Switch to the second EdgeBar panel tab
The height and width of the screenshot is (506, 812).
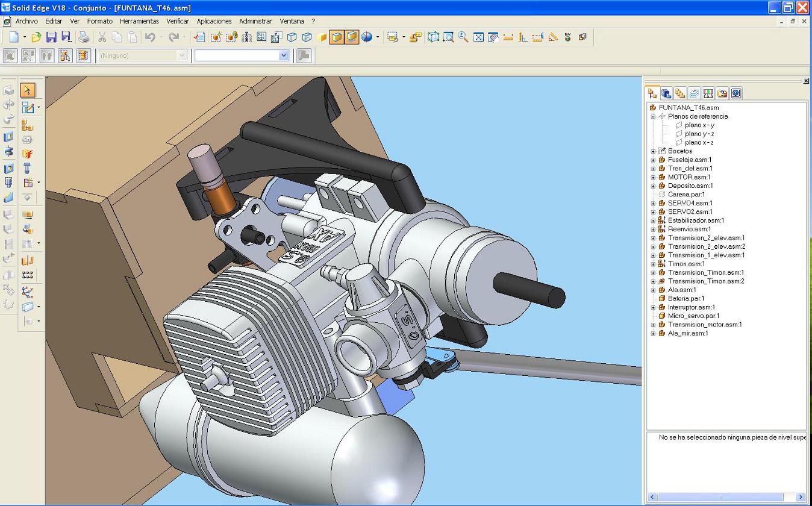tap(666, 93)
